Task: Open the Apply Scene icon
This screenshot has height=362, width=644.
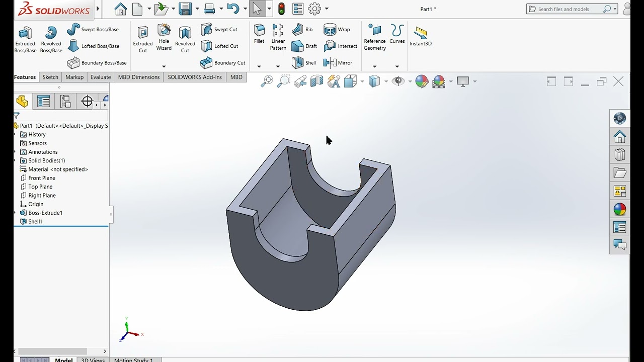Action: (x=439, y=81)
